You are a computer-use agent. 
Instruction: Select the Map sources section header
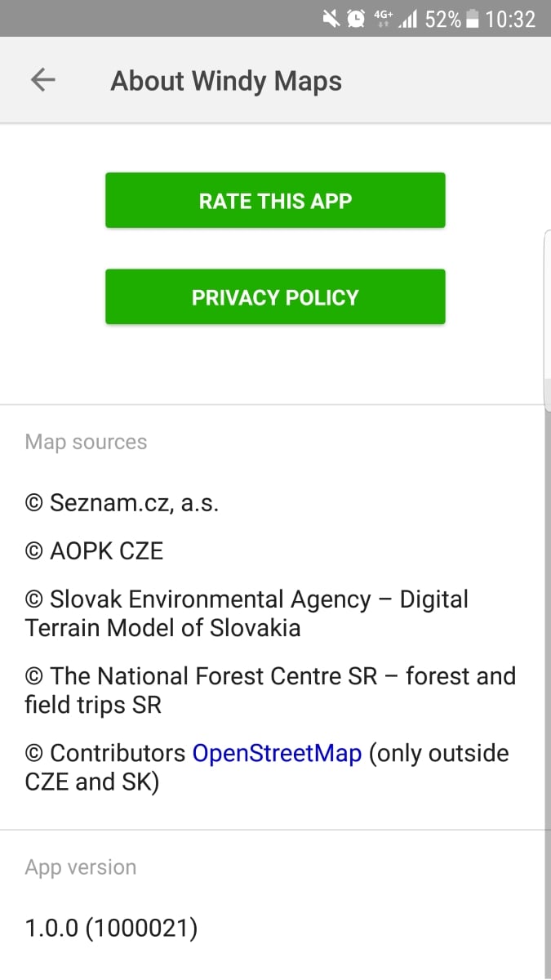click(86, 441)
